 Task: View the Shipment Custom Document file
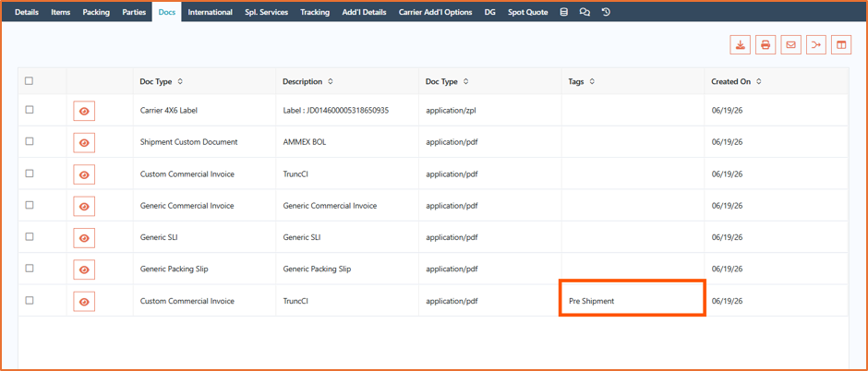click(x=84, y=142)
